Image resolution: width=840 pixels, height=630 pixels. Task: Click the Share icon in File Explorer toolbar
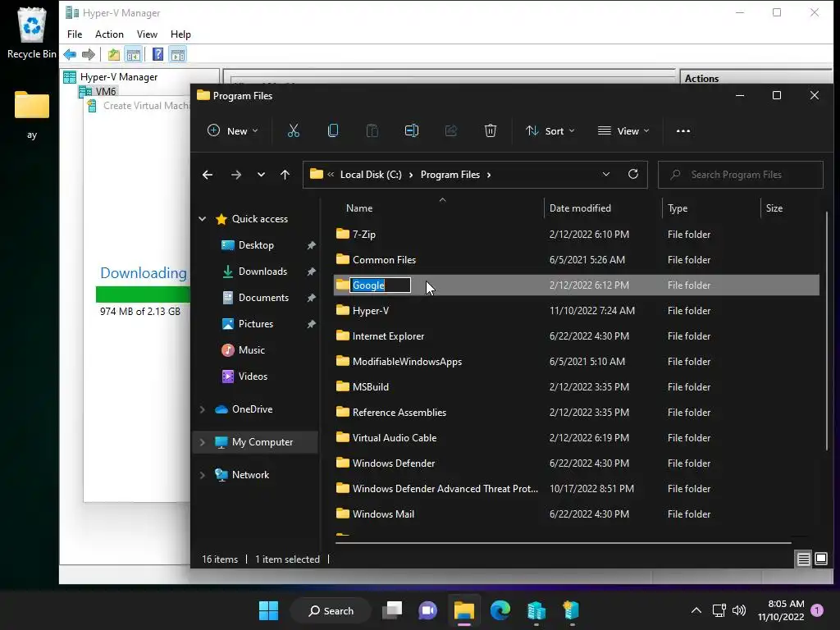tap(451, 130)
